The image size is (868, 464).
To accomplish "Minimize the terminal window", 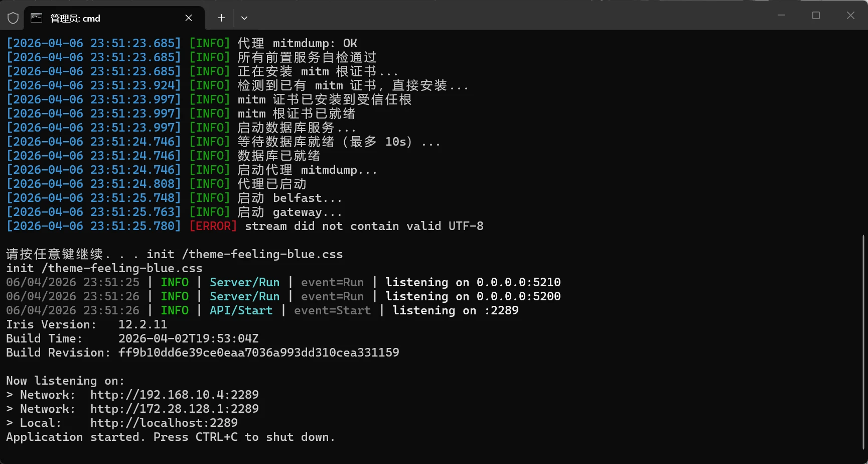I will click(781, 16).
